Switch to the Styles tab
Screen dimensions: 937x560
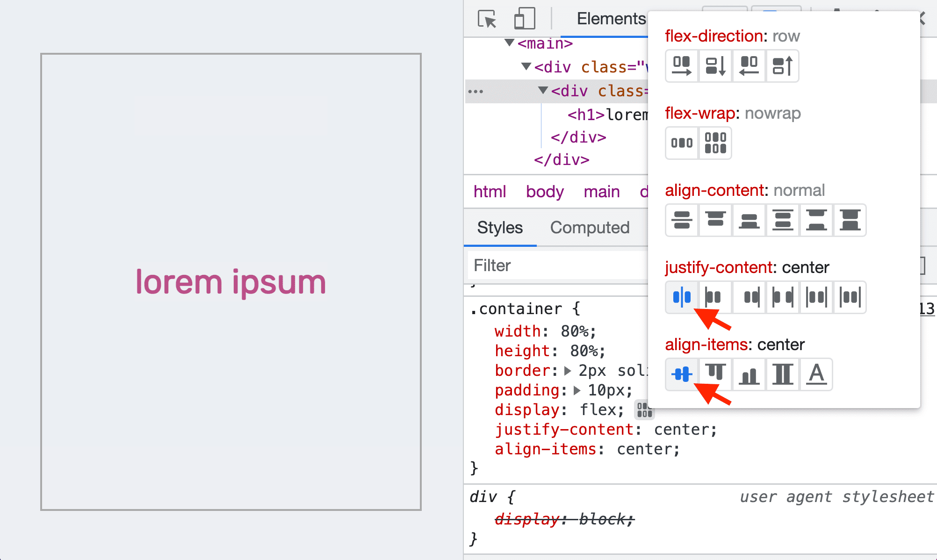(500, 227)
